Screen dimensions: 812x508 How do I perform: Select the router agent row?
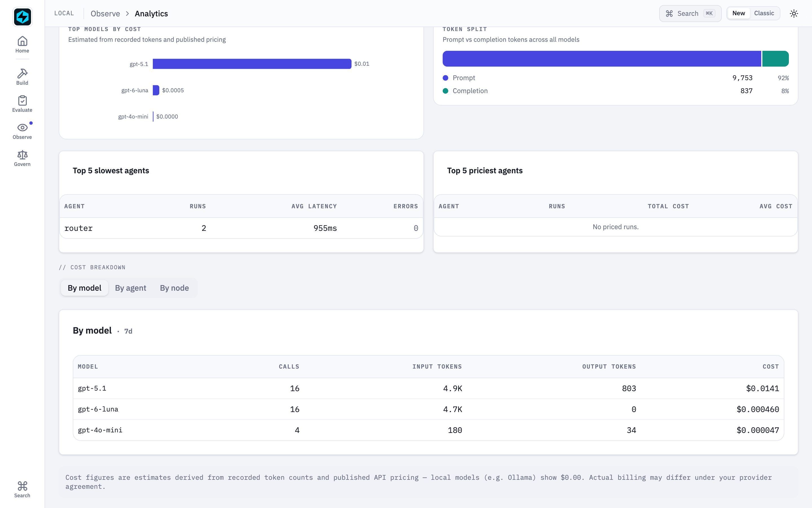tap(241, 228)
